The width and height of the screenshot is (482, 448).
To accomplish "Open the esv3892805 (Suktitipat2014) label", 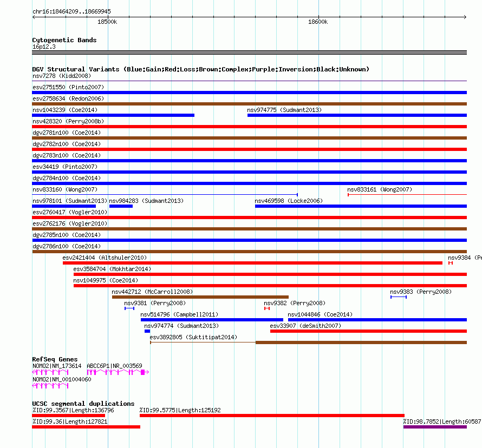I will [193, 337].
